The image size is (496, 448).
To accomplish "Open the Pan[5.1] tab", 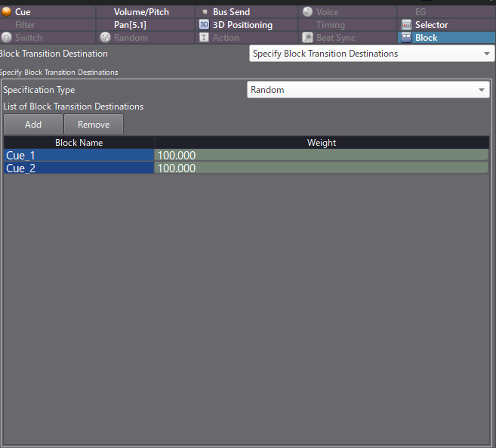I will coord(130,25).
